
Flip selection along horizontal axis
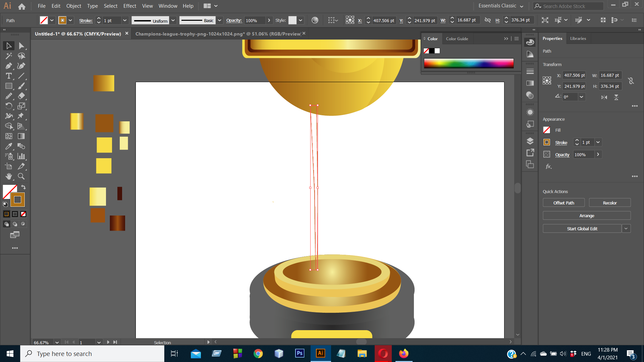pyautogui.click(x=604, y=97)
